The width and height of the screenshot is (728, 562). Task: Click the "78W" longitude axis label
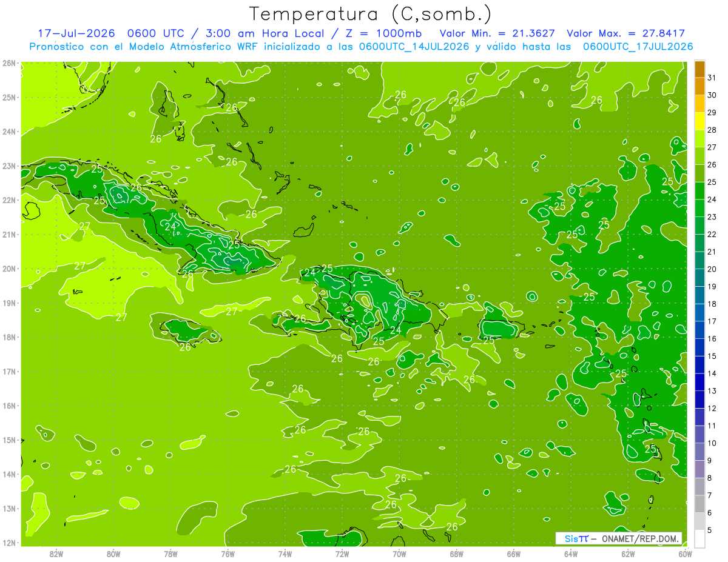(x=170, y=554)
